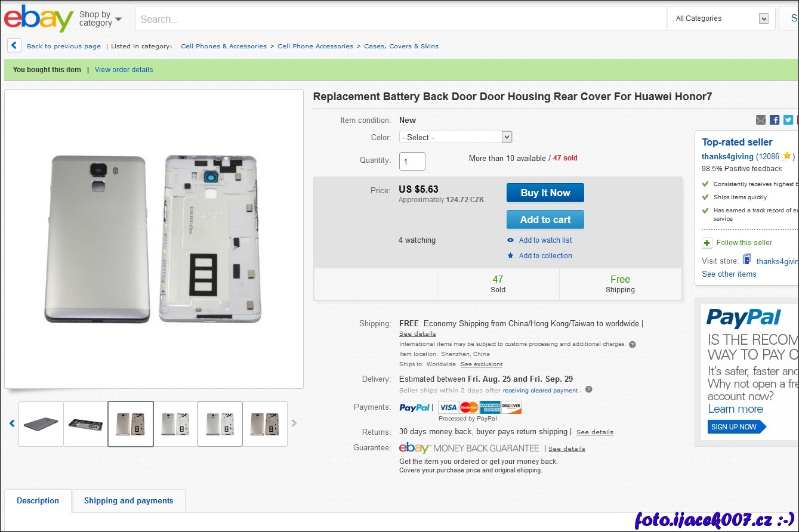Click the Quantity input field
Screen dimensions: 799x532
[x=412, y=161]
